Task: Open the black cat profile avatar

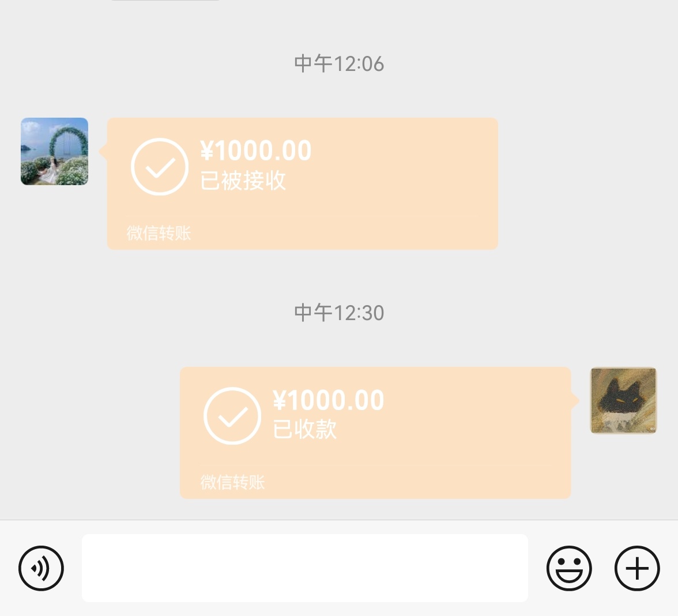Action: point(624,400)
